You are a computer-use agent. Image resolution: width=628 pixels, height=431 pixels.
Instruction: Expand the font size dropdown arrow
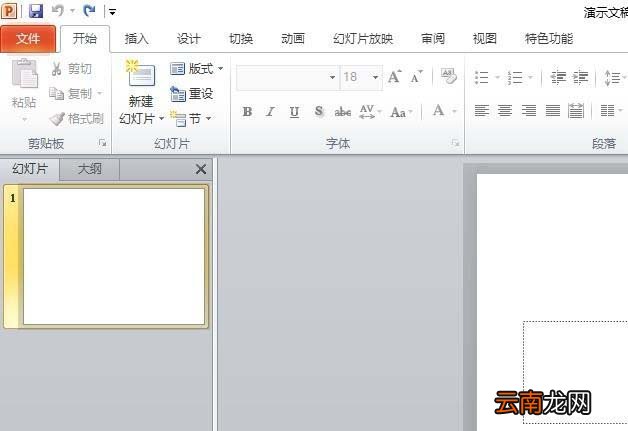375,77
